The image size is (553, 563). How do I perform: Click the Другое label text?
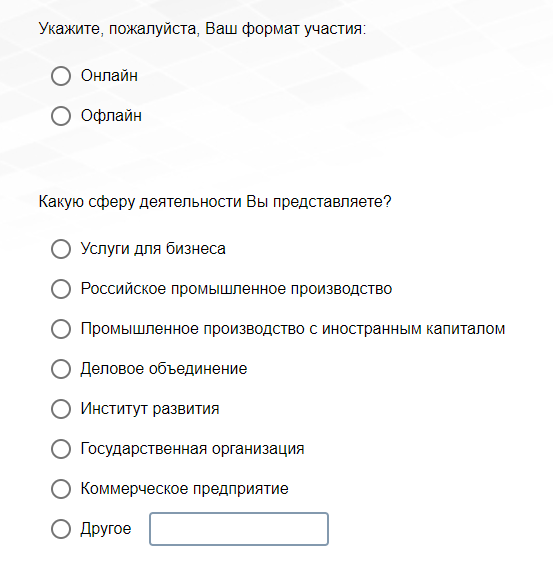pos(106,529)
